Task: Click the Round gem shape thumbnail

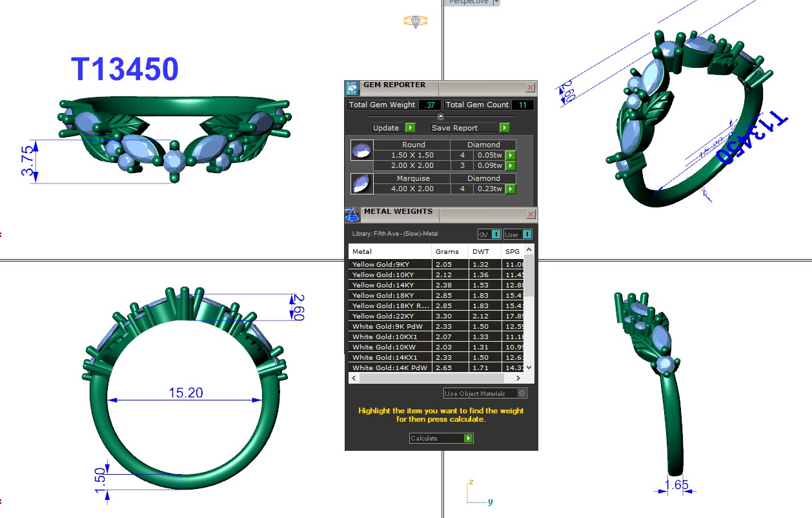Action: click(361, 150)
